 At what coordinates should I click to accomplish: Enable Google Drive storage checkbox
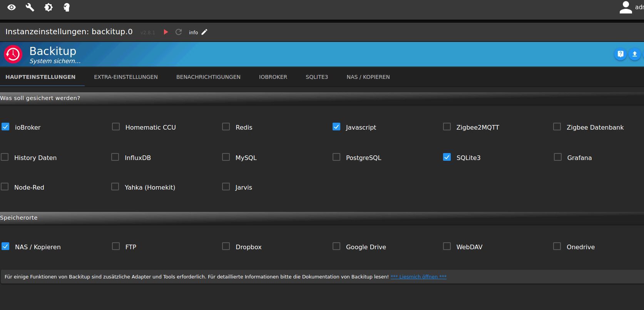pos(336,246)
